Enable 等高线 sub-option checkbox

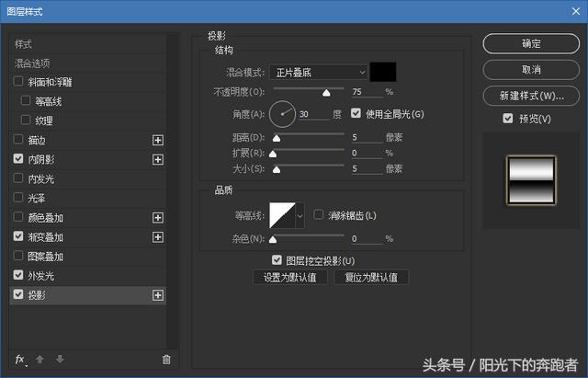click(26, 100)
